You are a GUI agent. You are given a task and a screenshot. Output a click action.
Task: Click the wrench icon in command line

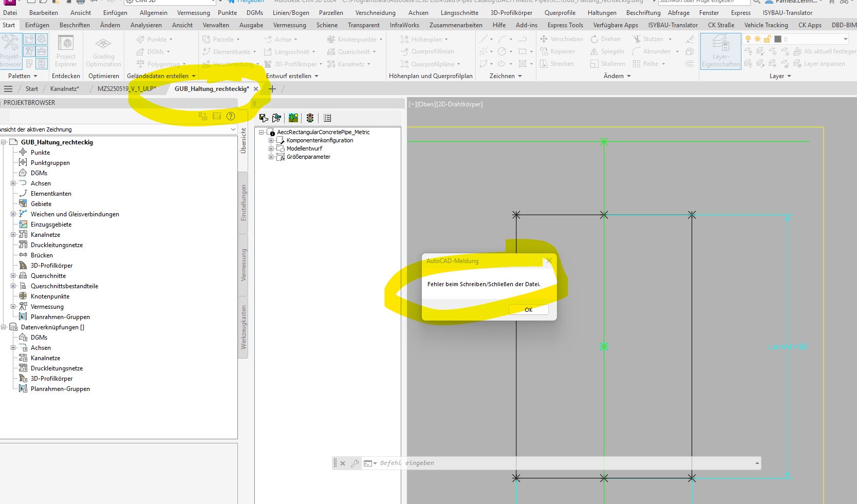(355, 463)
